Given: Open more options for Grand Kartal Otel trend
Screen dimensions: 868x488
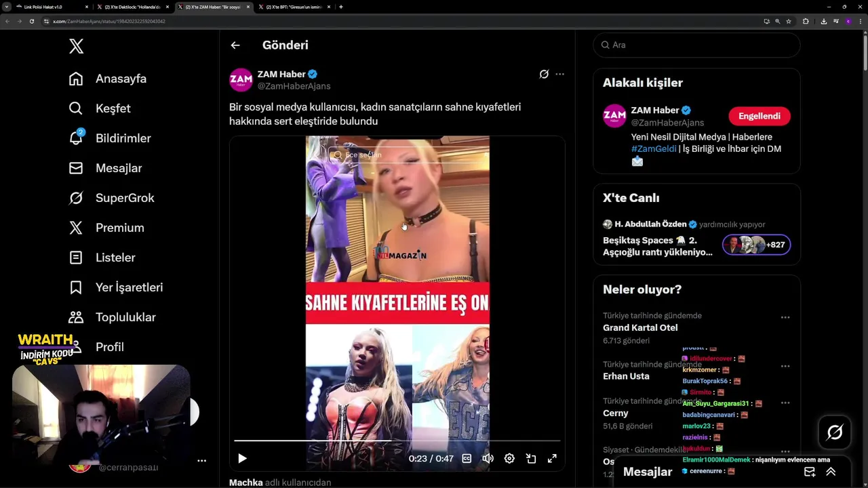Looking at the screenshot, I should coord(785,317).
